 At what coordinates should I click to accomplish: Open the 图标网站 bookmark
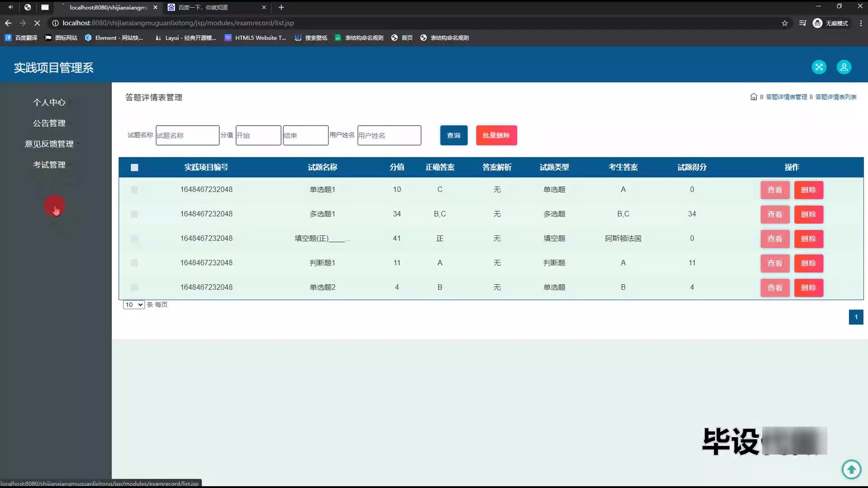click(x=61, y=38)
